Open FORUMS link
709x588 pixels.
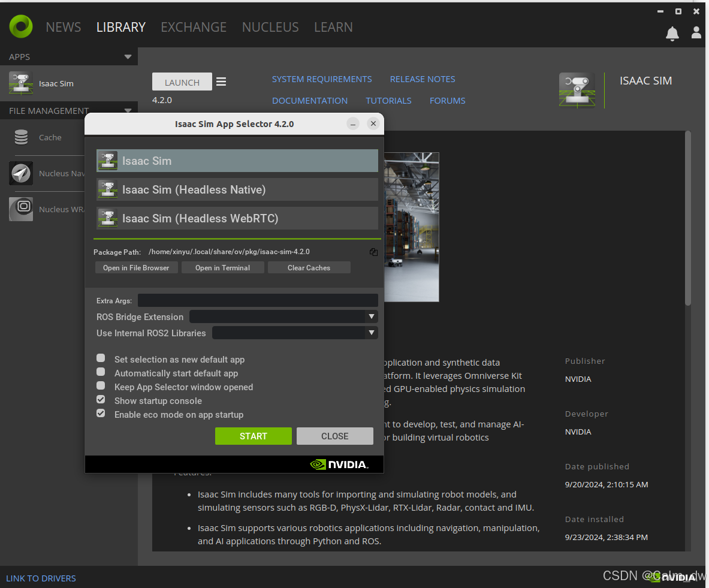447,101
